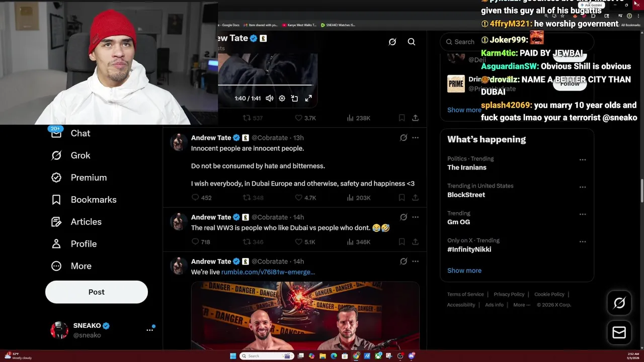The image size is (644, 362).
Task: Expand the video to fullscreen
Action: coord(308,99)
